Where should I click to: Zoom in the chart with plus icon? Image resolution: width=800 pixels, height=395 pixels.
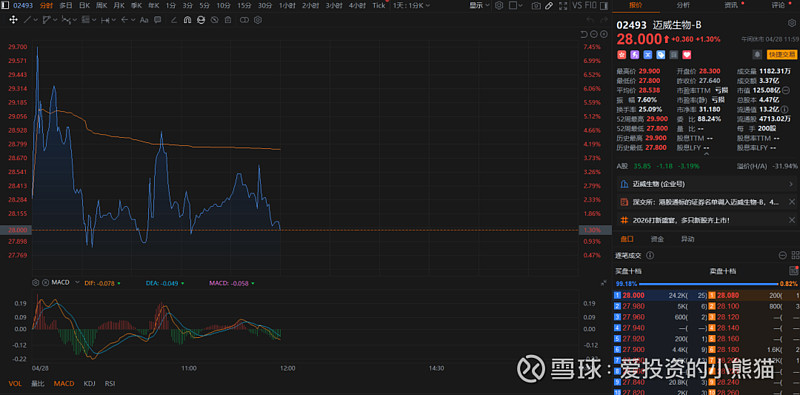(604, 34)
